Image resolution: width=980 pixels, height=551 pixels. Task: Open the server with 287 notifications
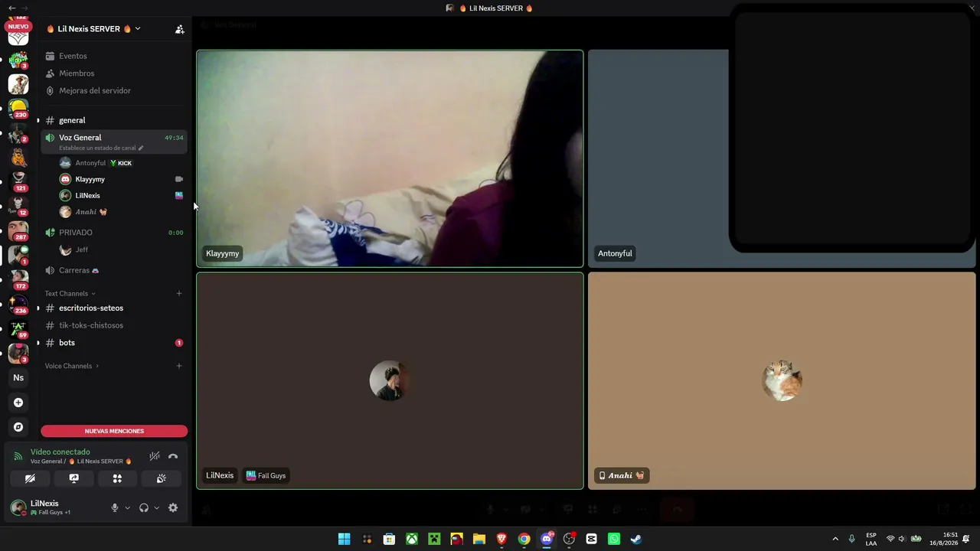[x=18, y=230]
